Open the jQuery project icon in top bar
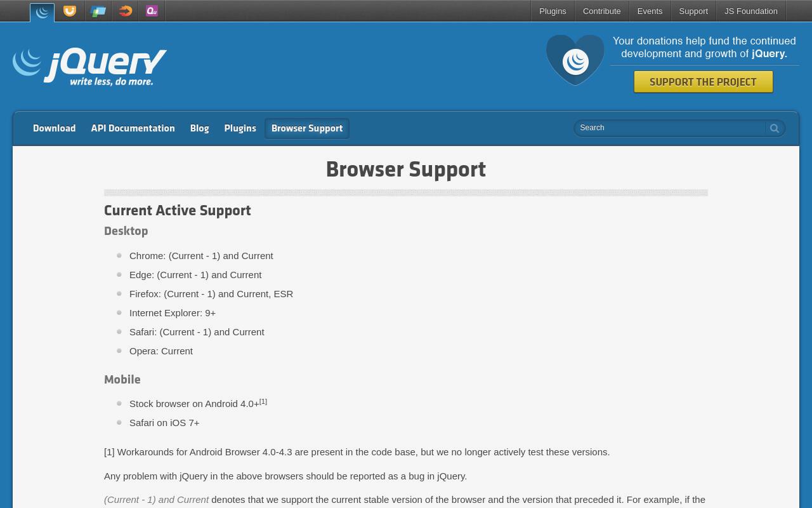Image resolution: width=812 pixels, height=508 pixels. pos(42,11)
